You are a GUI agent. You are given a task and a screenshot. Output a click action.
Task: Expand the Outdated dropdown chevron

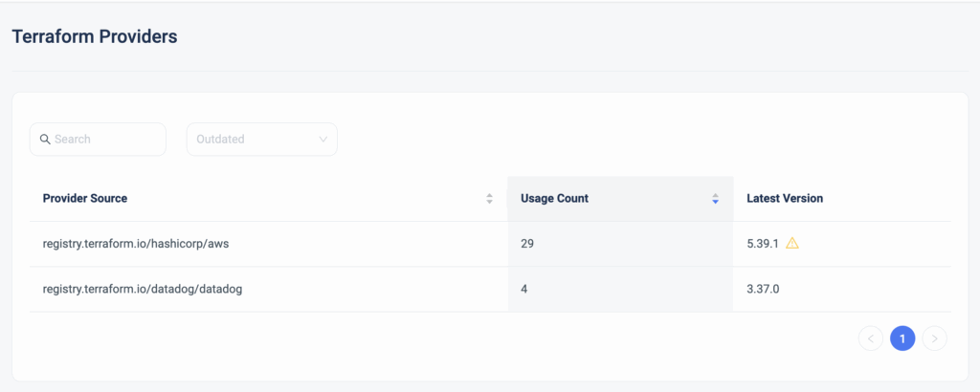click(x=323, y=140)
